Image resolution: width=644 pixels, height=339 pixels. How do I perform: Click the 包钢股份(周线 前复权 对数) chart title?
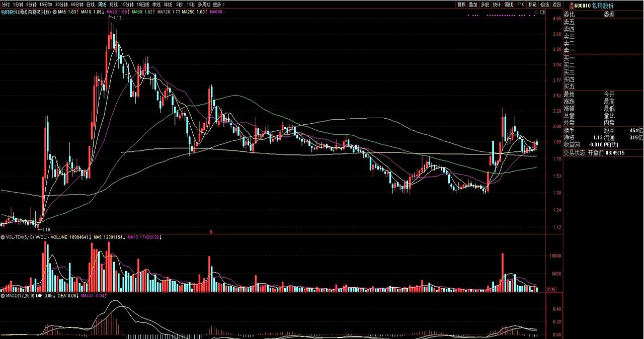point(26,11)
